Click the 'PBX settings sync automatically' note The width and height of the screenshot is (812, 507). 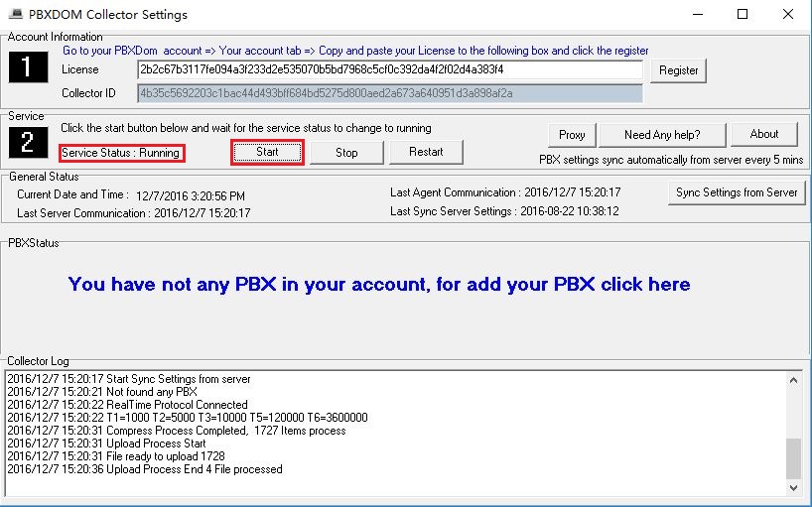pyautogui.click(x=671, y=160)
